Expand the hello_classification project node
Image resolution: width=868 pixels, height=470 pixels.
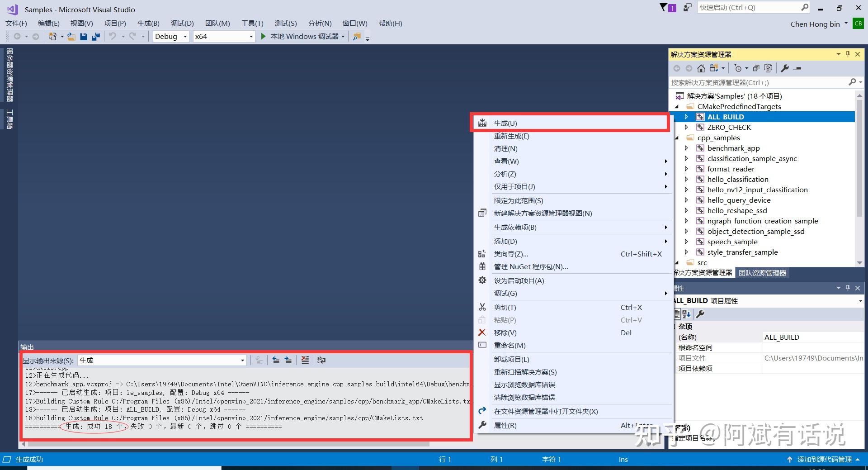(686, 179)
